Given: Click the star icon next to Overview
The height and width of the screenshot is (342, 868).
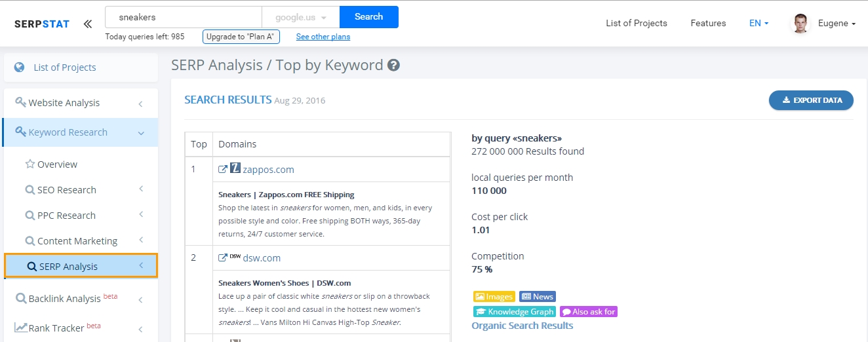Looking at the screenshot, I should click(30, 164).
